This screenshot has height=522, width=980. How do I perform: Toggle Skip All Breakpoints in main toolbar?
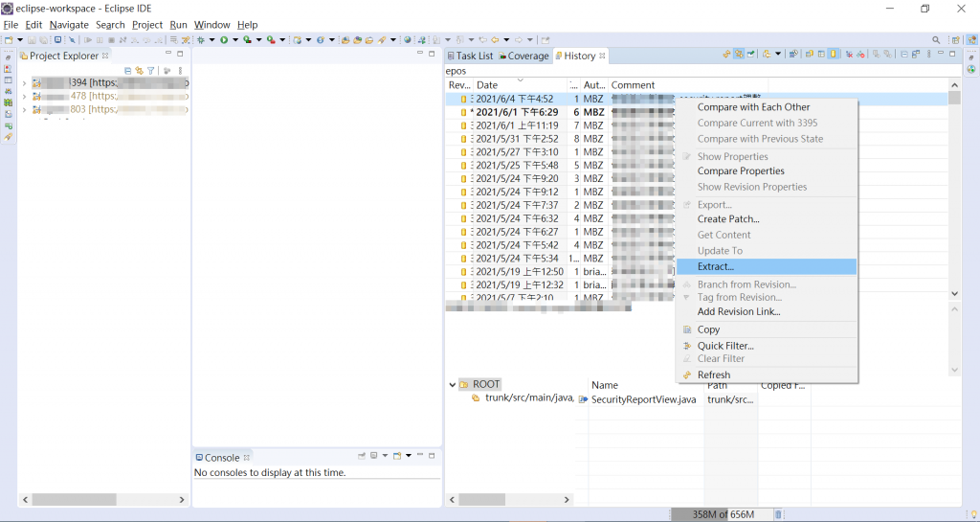pyautogui.click(x=72, y=40)
